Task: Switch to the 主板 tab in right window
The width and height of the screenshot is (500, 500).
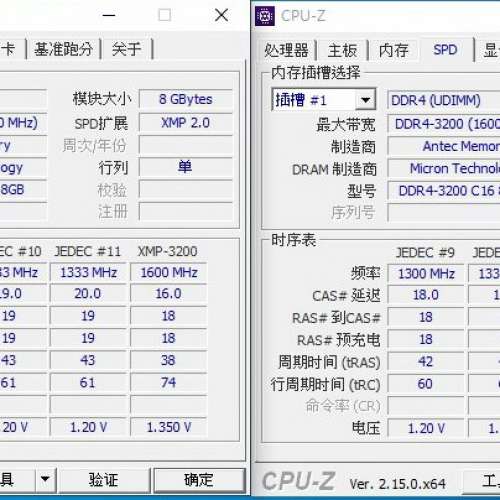Action: (x=342, y=50)
